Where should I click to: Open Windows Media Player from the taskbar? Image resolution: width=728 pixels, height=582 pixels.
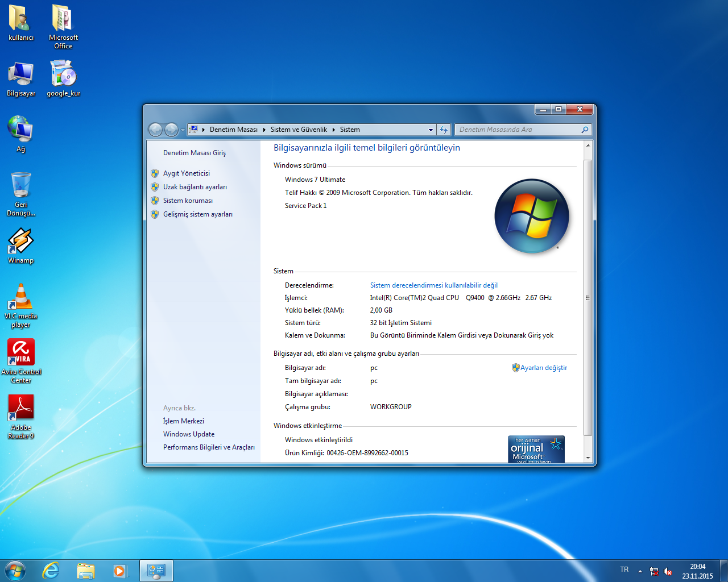click(120, 571)
